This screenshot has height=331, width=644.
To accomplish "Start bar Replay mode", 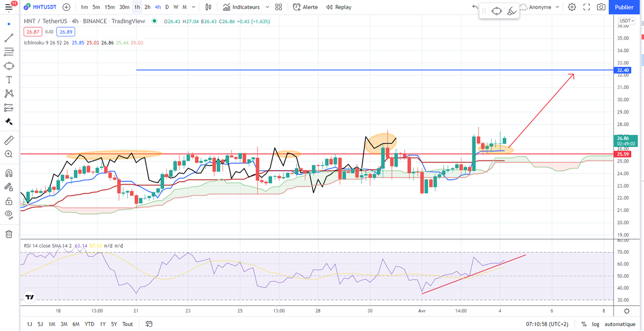I will click(x=339, y=8).
